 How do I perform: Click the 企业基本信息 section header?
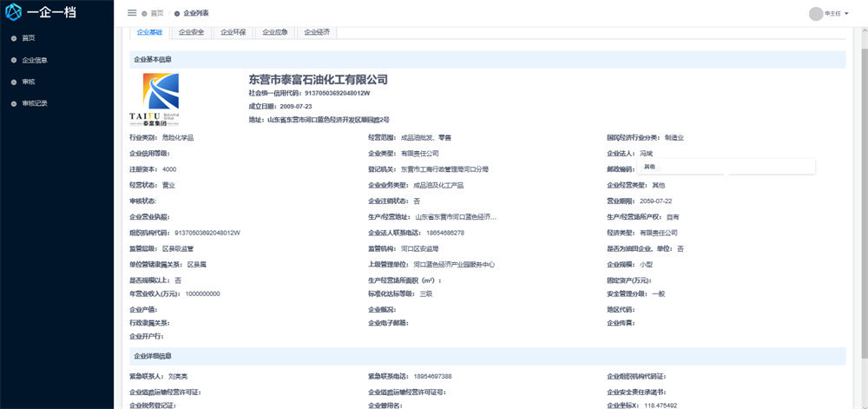click(487, 60)
